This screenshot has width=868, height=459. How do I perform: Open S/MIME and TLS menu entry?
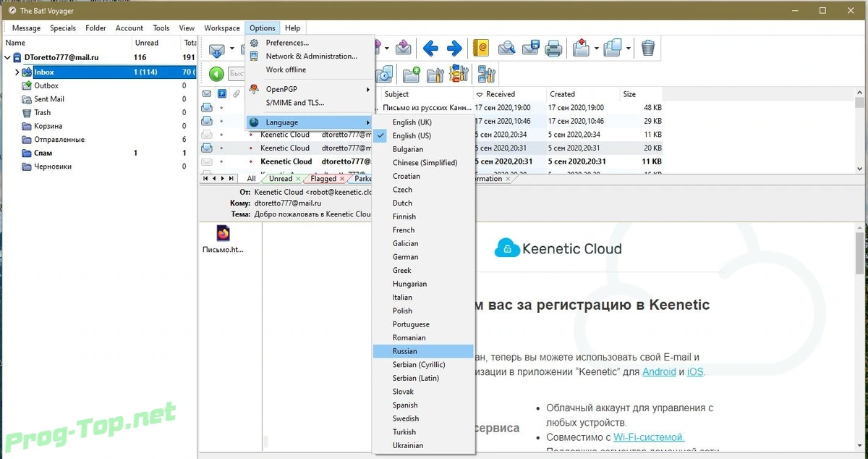310,103
